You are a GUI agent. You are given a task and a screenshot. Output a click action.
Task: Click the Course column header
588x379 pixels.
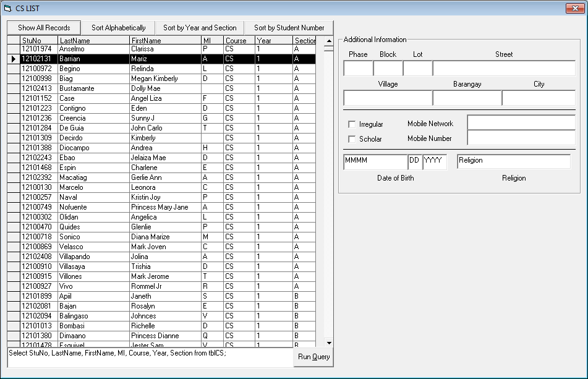[x=239, y=40]
